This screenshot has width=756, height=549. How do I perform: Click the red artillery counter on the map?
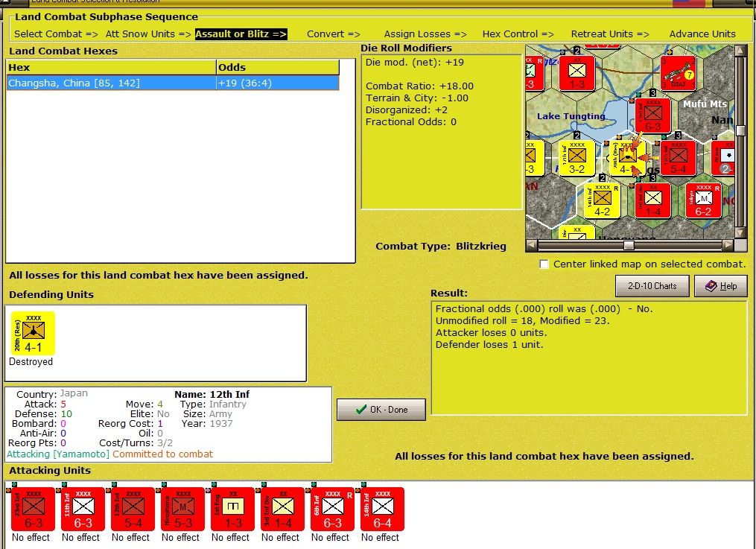click(722, 158)
